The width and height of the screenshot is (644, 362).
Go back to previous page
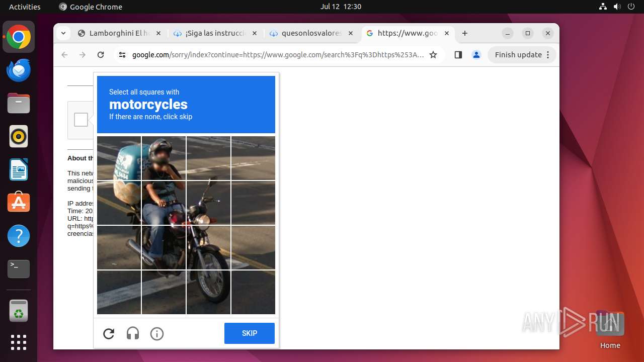coord(64,55)
